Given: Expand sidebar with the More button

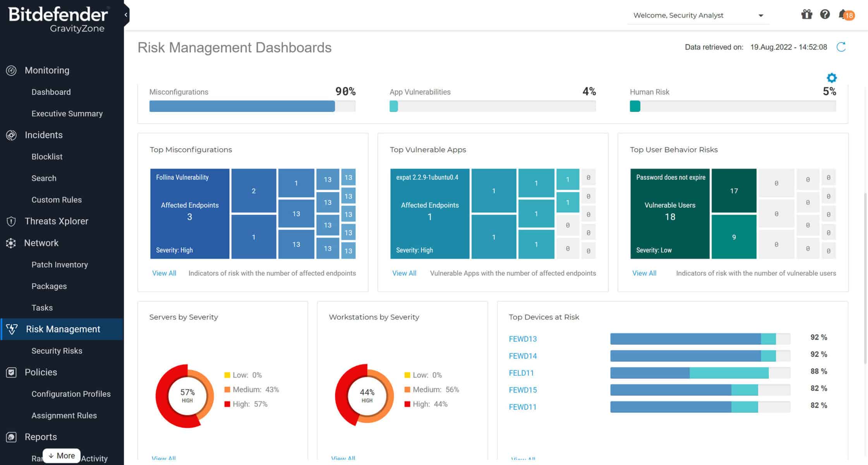Looking at the screenshot, I should (x=62, y=456).
